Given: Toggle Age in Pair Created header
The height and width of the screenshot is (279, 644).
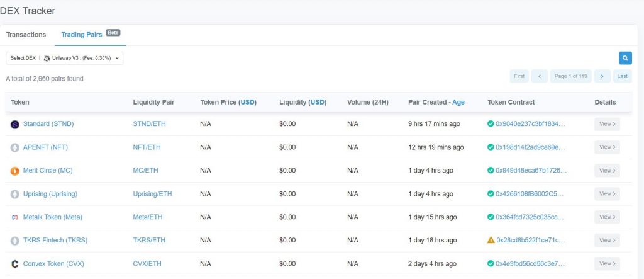Looking at the screenshot, I should point(458,103).
